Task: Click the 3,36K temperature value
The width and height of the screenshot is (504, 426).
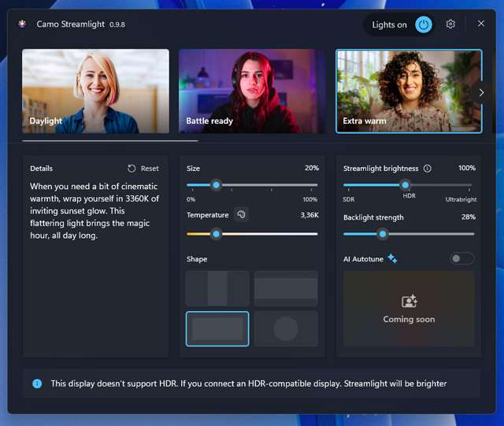Action: 309,215
